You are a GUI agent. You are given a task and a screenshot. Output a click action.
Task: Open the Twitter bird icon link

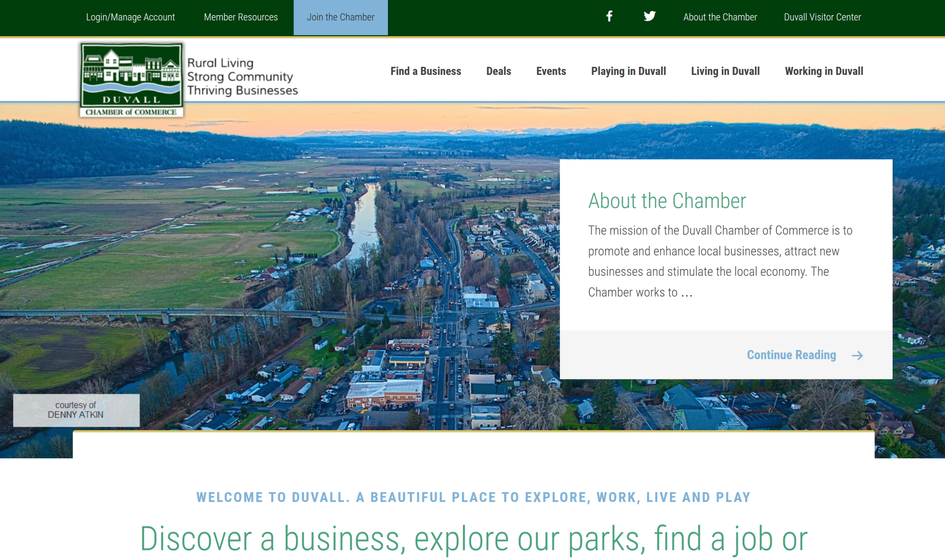point(649,16)
